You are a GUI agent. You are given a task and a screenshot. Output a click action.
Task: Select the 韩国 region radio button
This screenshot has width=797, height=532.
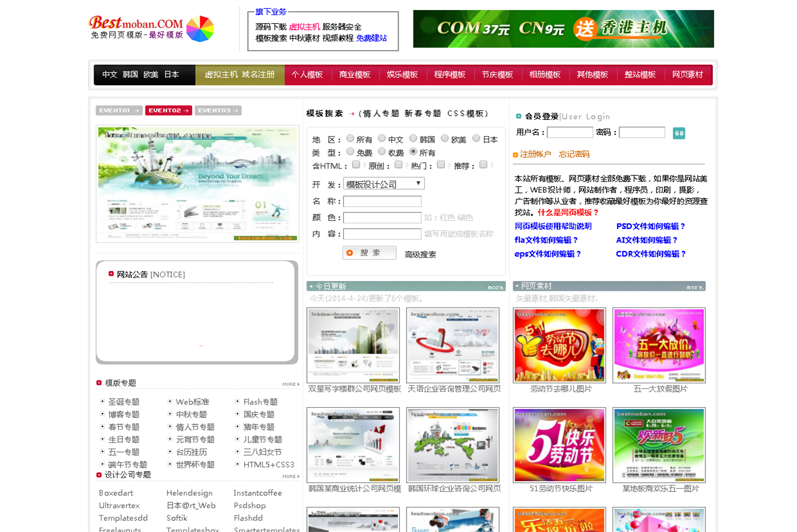click(x=414, y=139)
